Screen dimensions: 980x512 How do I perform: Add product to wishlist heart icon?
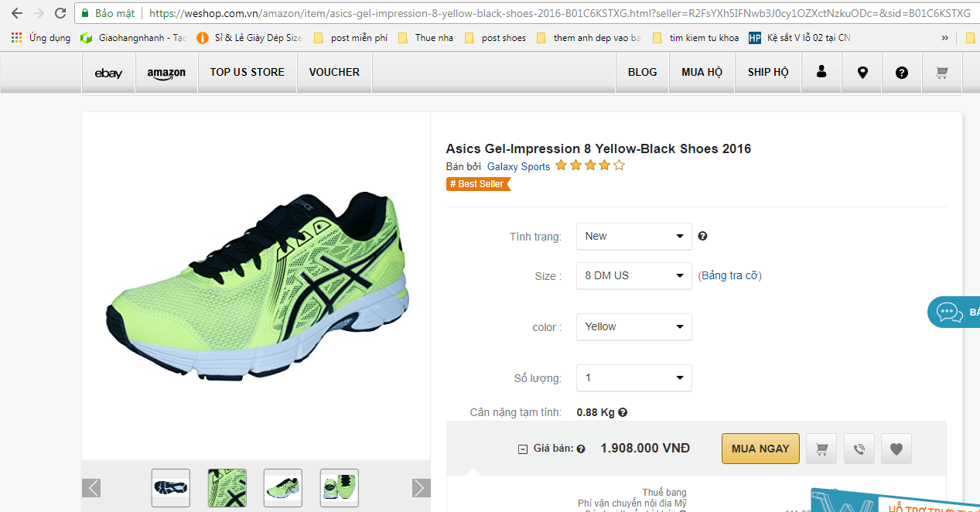[x=896, y=449]
